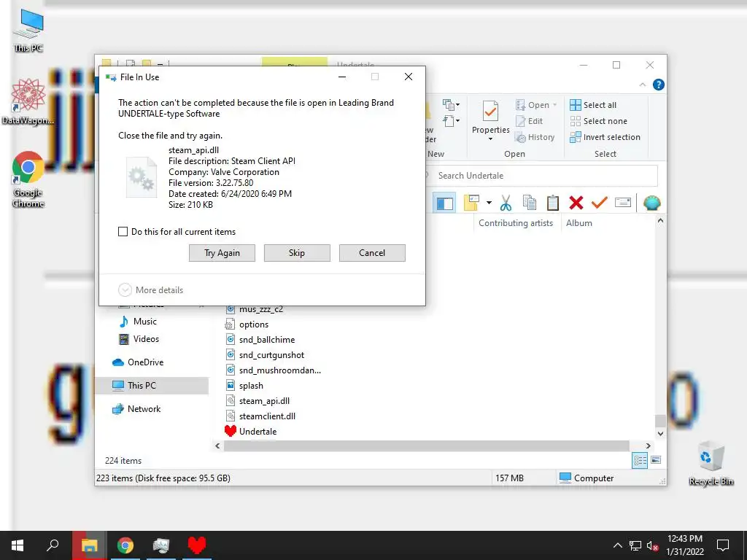Open Google Chrome desktop shortcut

pos(28,180)
